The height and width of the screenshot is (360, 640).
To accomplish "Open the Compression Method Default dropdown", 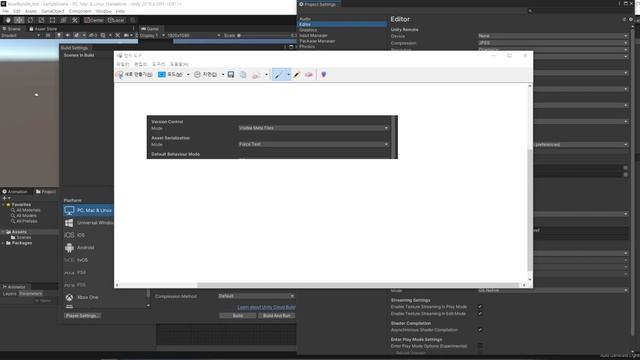I will [x=256, y=296].
